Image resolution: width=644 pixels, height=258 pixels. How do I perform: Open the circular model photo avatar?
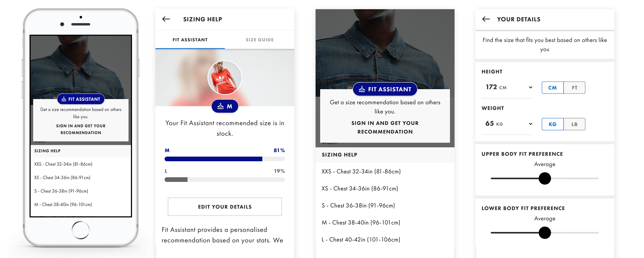225,77
